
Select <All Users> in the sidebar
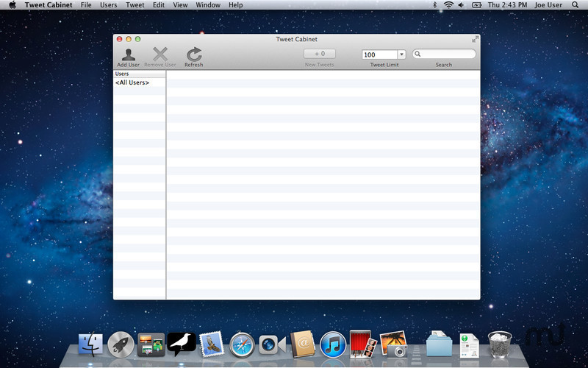(132, 82)
